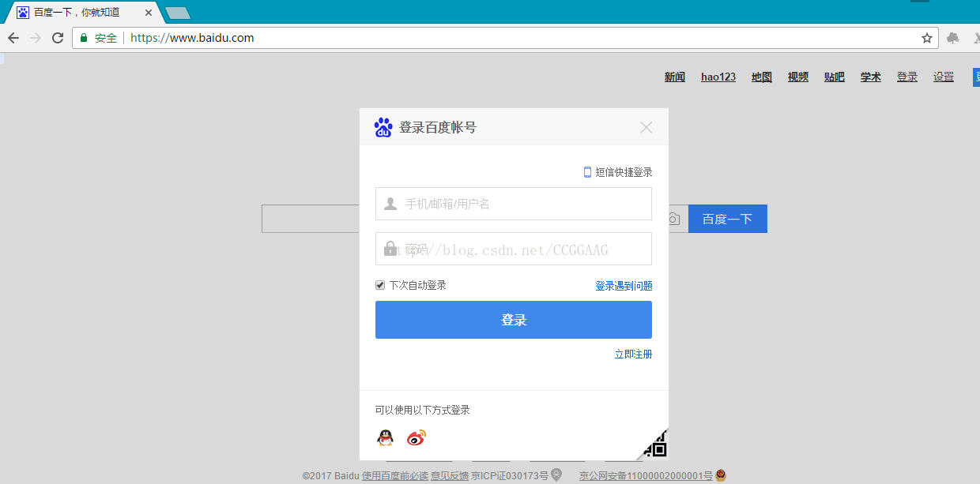Focus the 密码 password field
980x484 pixels.
pyautogui.click(x=514, y=249)
